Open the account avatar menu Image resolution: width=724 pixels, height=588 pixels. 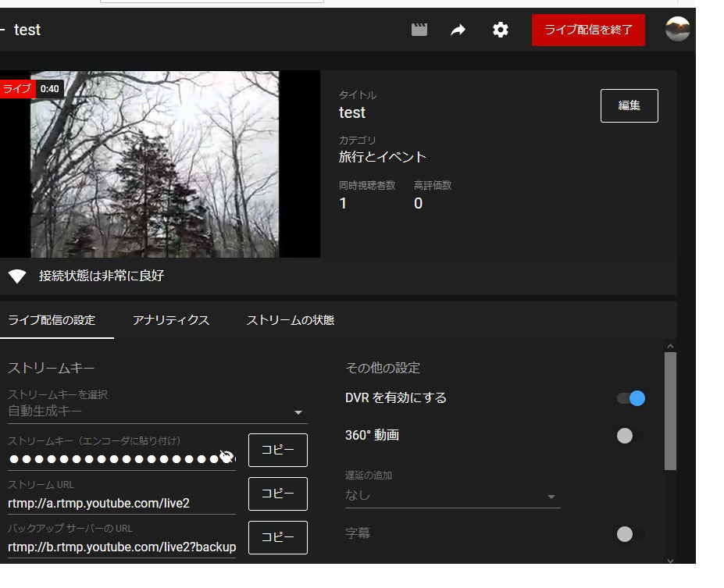tap(677, 29)
